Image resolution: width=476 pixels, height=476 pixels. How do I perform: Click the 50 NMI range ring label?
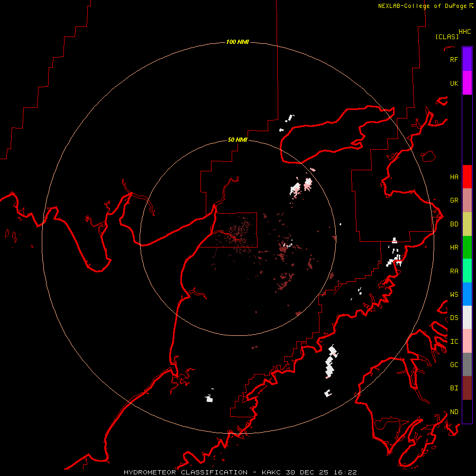[237, 140]
